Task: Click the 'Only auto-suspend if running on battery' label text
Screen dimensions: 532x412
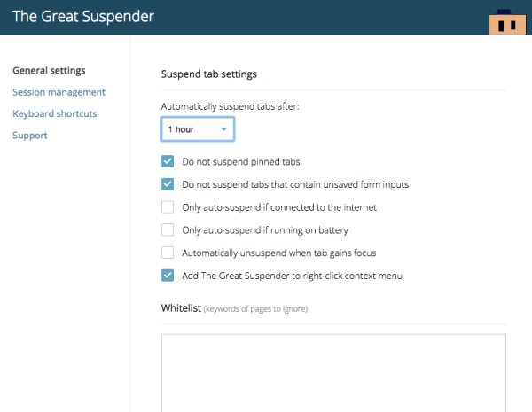Action: tap(265, 230)
